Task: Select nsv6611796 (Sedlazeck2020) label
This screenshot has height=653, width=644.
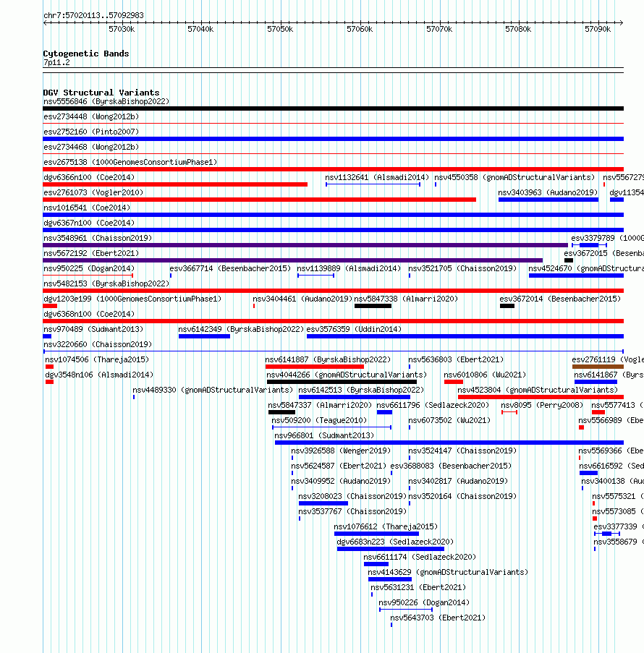Action: (x=433, y=405)
